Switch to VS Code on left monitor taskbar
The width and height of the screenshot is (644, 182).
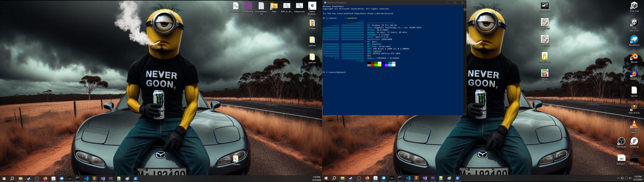86,178
